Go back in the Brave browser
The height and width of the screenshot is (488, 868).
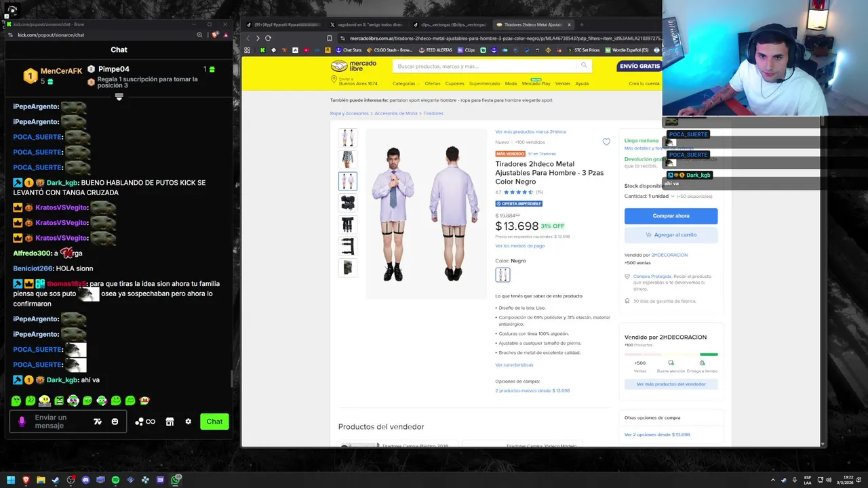248,38
